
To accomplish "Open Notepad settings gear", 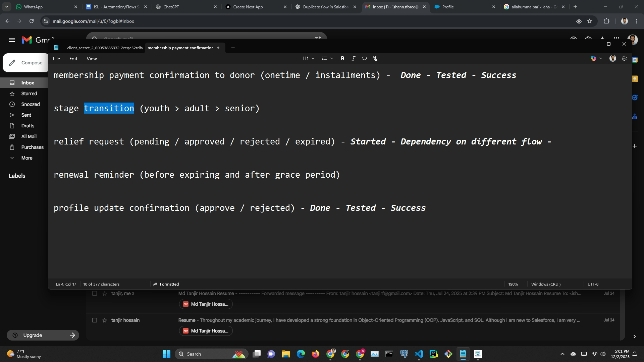I will point(624,58).
